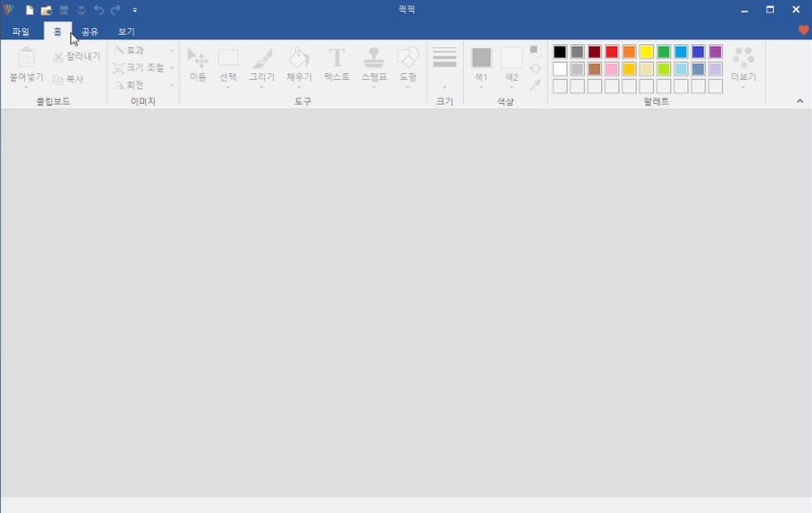
Task: Open the 크기 line thickness selector
Action: coord(444,68)
